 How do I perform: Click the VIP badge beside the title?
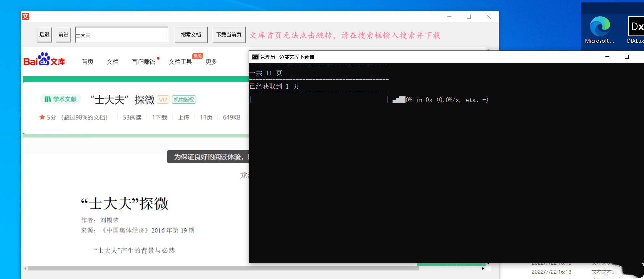(x=163, y=100)
